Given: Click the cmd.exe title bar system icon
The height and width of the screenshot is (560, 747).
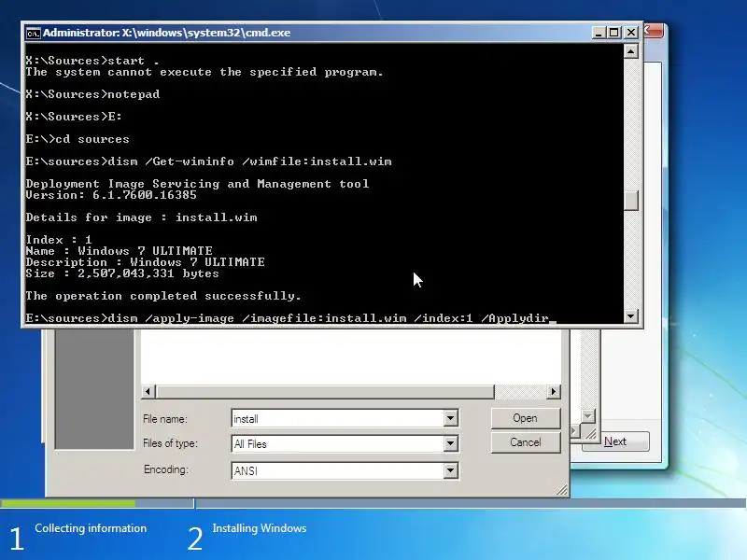Looking at the screenshot, I should (x=33, y=33).
